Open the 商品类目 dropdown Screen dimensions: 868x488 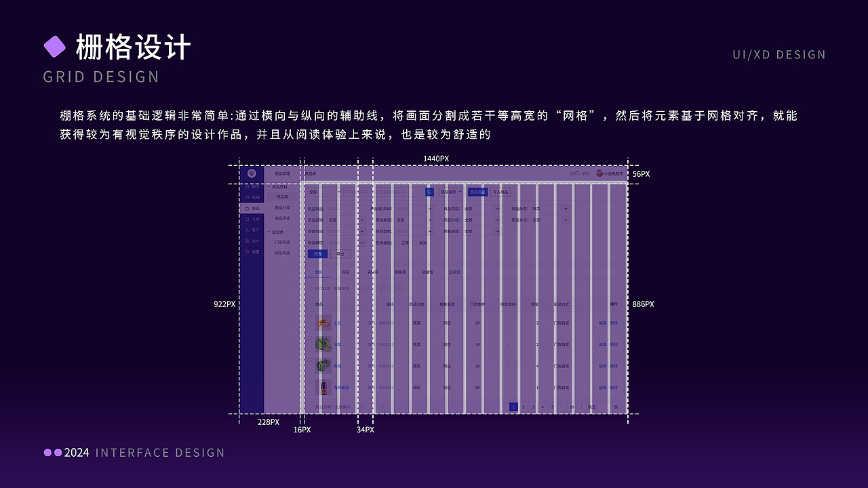414,220
